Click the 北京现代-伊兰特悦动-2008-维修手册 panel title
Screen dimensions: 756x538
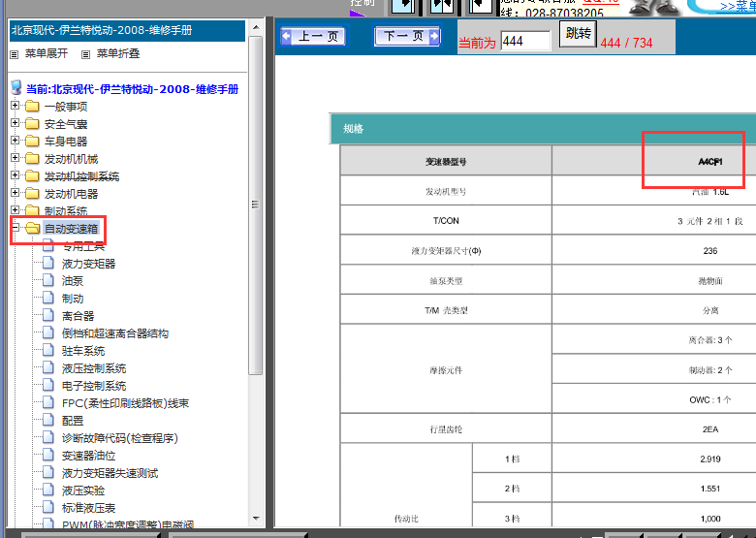point(102,30)
